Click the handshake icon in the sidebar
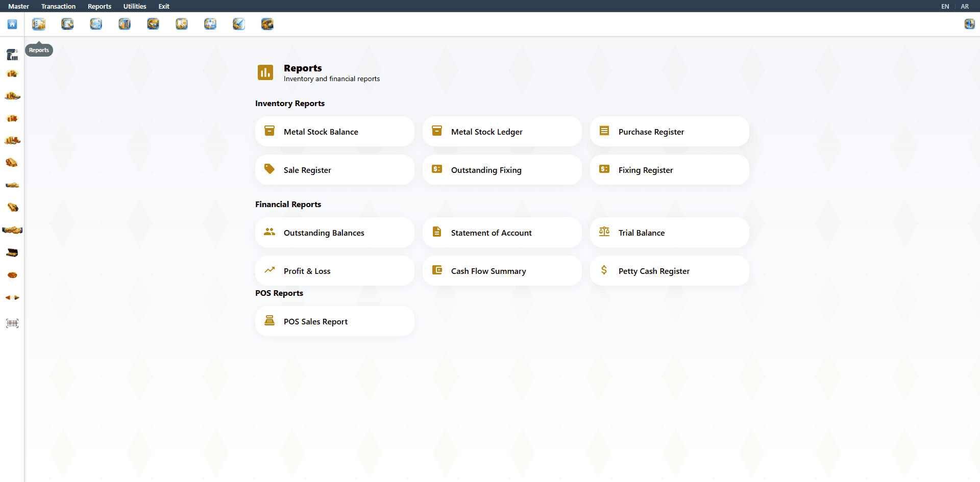 (12, 230)
